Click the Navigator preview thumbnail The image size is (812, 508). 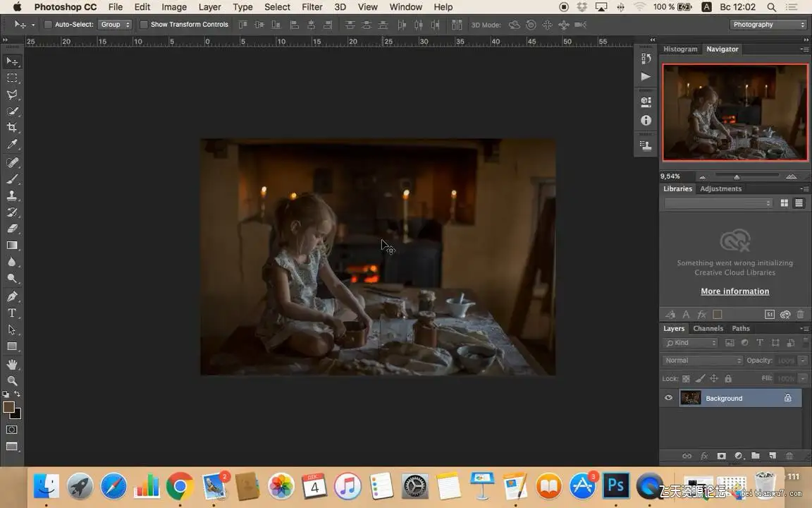(735, 112)
